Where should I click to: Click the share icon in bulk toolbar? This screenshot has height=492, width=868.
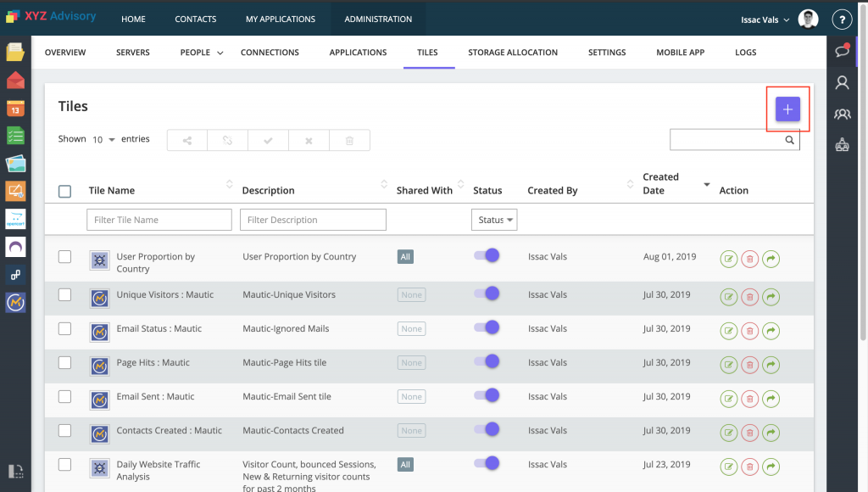coord(187,141)
